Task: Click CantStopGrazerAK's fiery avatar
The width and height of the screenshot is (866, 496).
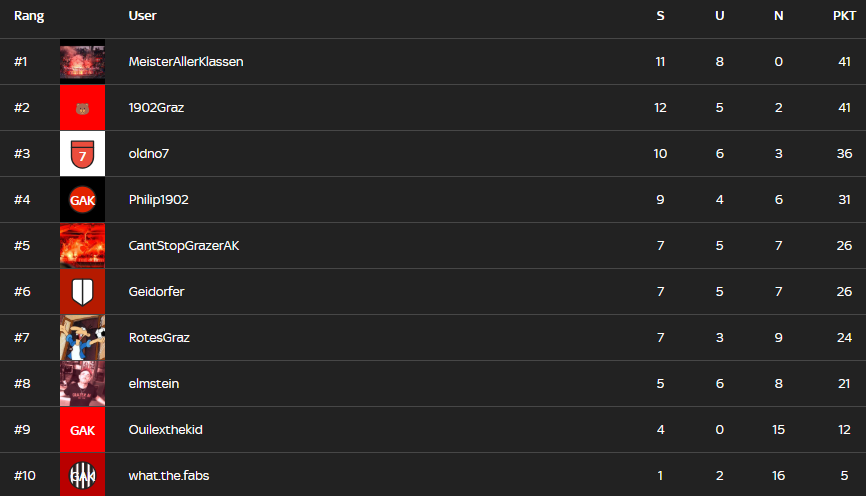Action: coord(82,246)
